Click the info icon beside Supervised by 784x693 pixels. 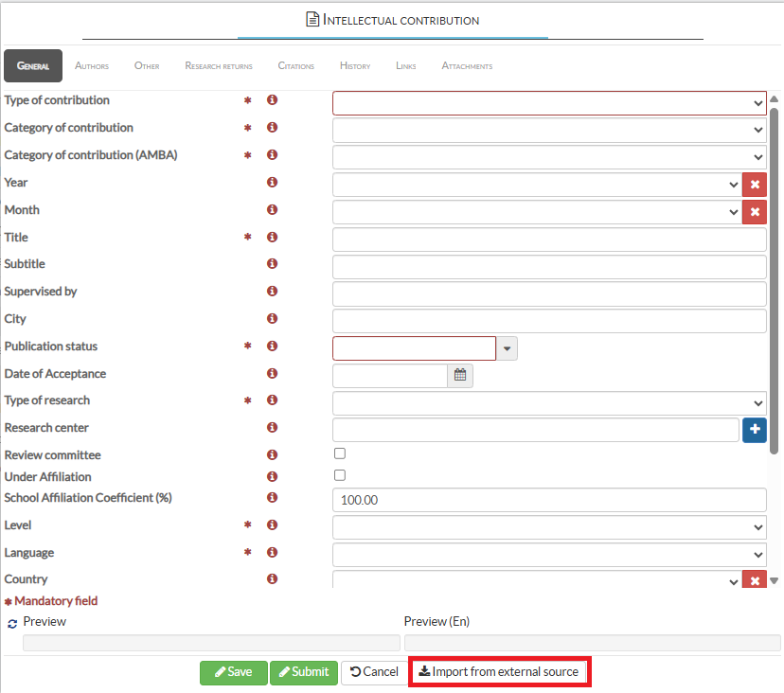tap(272, 292)
